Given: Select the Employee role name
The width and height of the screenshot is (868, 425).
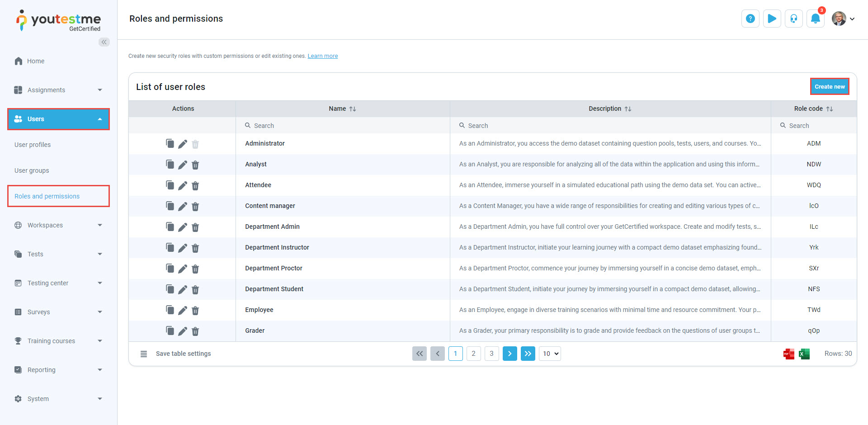Looking at the screenshot, I should (x=259, y=310).
